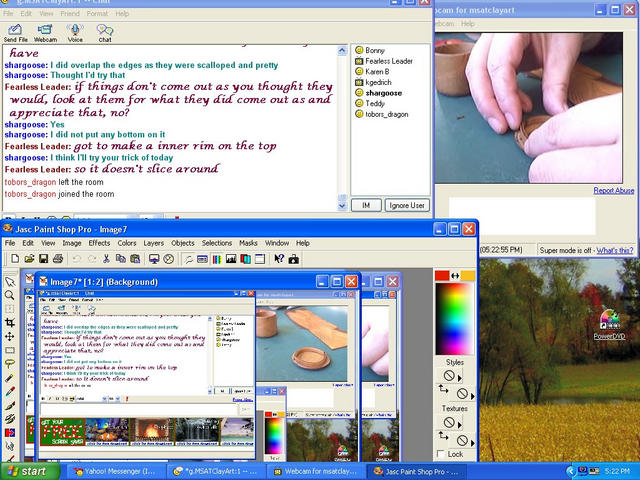Open the background Styles flyout arrow
Screen dimensions: 640x480
click(x=473, y=396)
